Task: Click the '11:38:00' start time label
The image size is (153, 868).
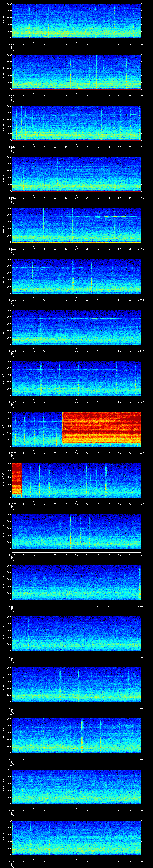Action: coord(12,402)
